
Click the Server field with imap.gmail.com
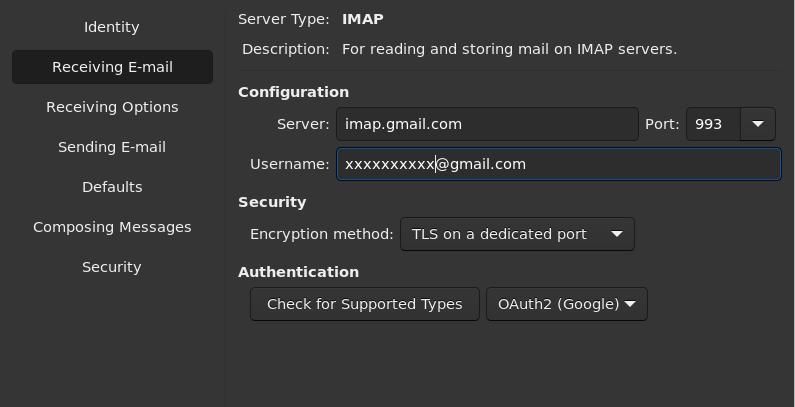tap(487, 124)
